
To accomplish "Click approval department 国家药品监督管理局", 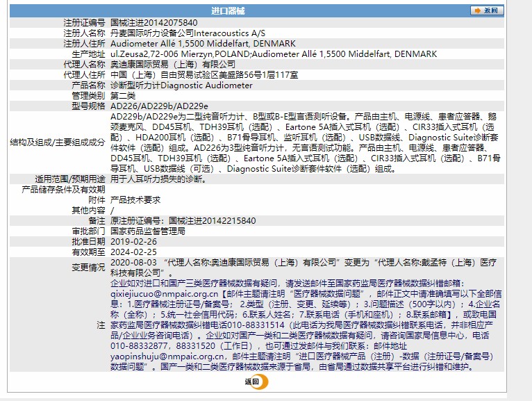I will pyautogui.click(x=148, y=231).
